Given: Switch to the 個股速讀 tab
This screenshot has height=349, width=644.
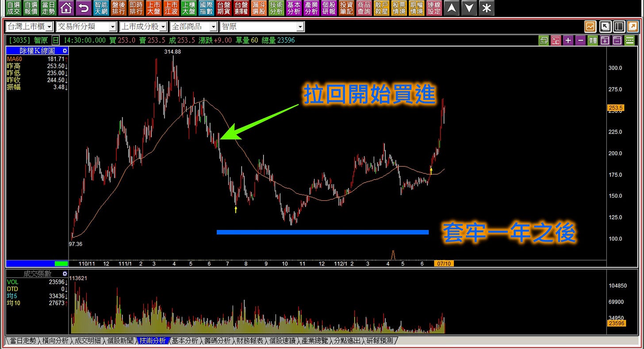Looking at the screenshot, I should (283, 341).
